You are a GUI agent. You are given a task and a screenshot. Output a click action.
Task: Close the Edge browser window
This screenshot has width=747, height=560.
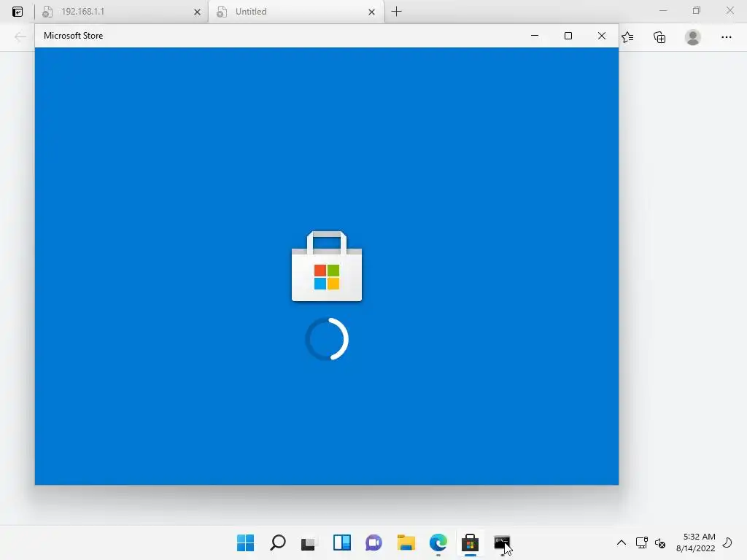[729, 10]
